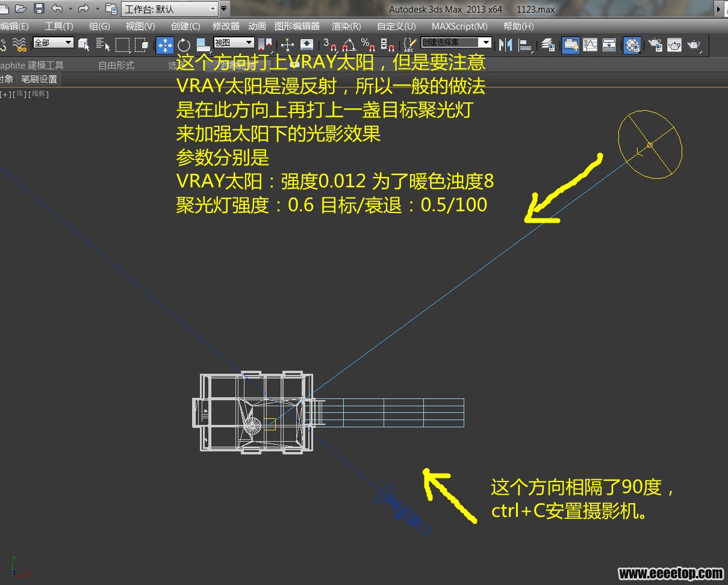
Task: Activate the Select and Scale tool
Action: pyautogui.click(x=203, y=45)
